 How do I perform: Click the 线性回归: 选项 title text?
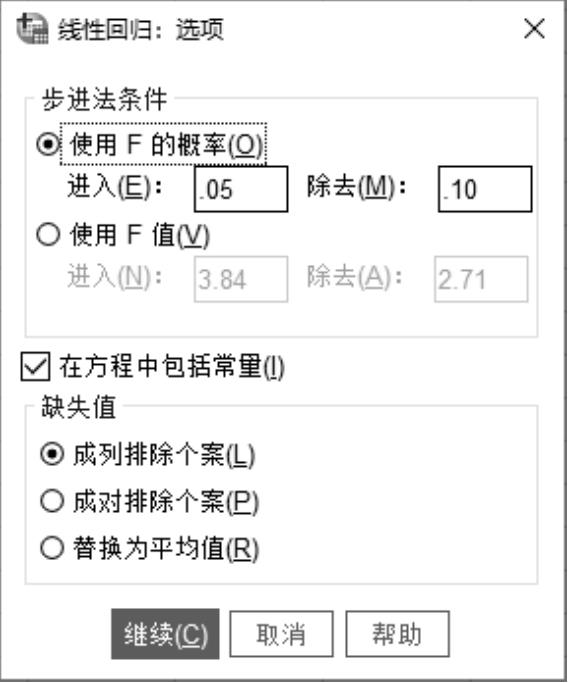(141, 30)
